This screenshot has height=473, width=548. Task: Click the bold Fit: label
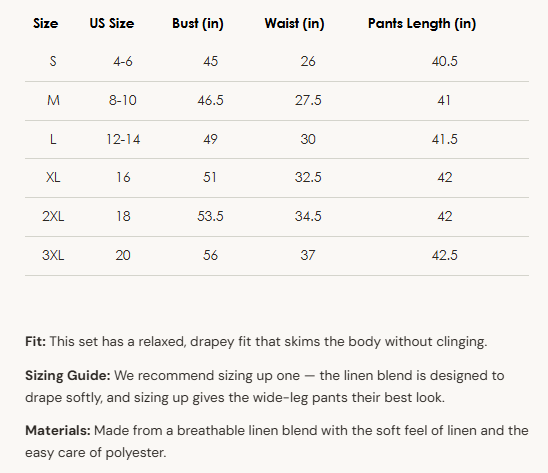pyautogui.click(x=35, y=342)
